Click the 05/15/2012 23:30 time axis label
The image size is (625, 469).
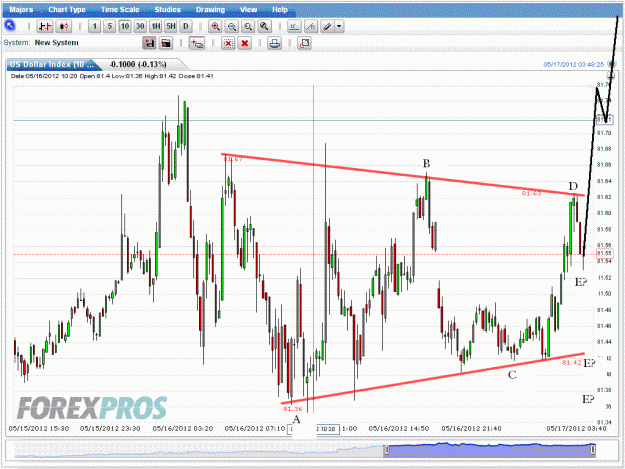click(x=110, y=429)
